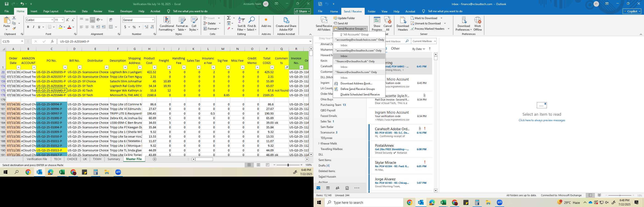Click the red Font Color icon
The width and height of the screenshot is (644, 207).
pyautogui.click(x=70, y=27)
